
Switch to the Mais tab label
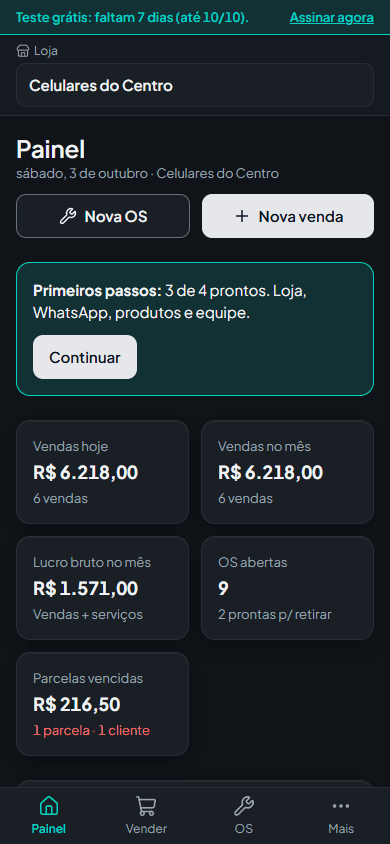point(341,828)
